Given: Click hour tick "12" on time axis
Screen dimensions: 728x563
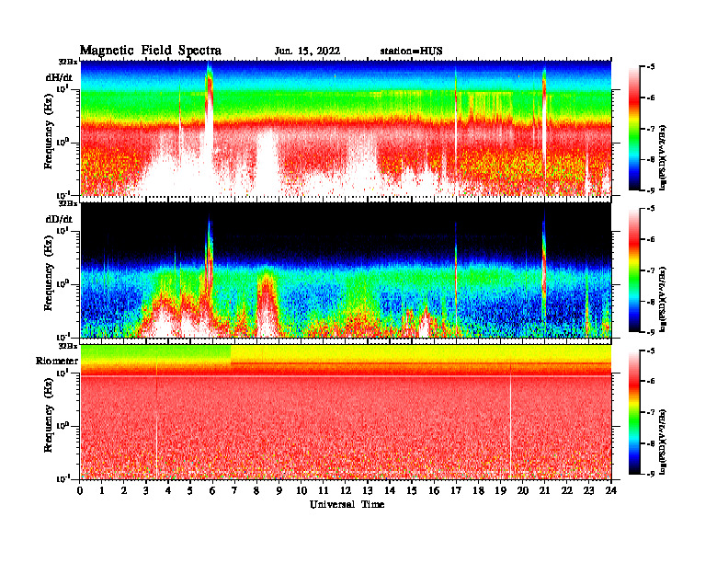Looking at the screenshot, I should click(x=346, y=491).
